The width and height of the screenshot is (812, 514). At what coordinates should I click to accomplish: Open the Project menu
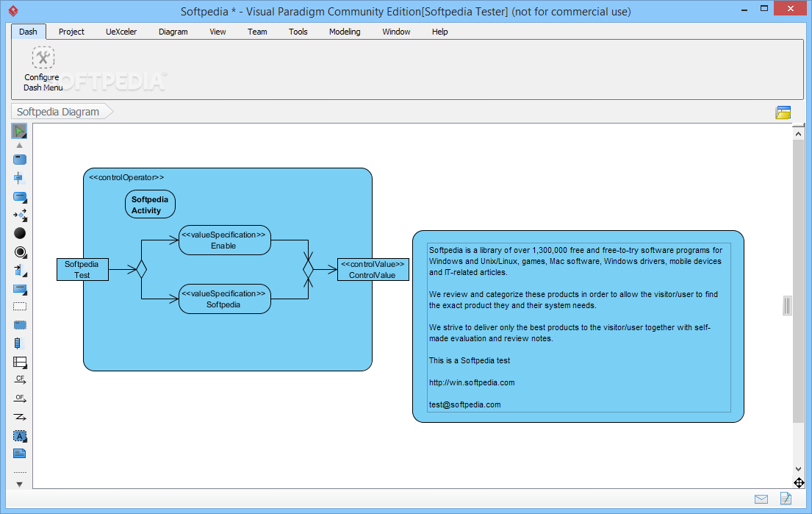(71, 32)
